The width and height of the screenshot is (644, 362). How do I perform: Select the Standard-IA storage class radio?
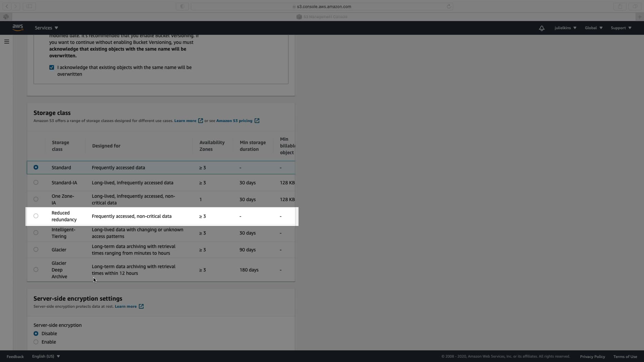point(36,183)
